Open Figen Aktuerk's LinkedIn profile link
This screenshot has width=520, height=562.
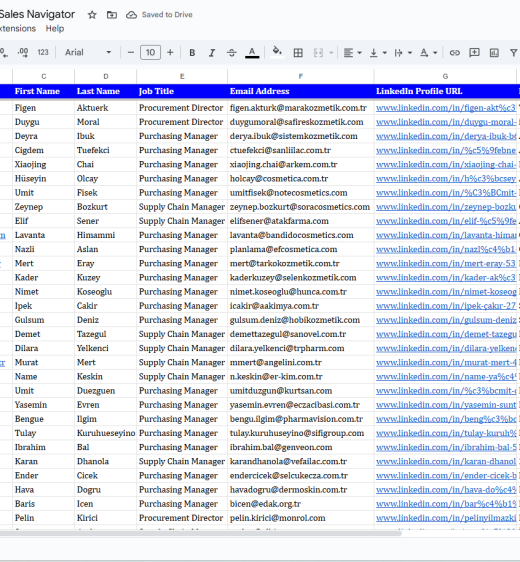point(445,108)
